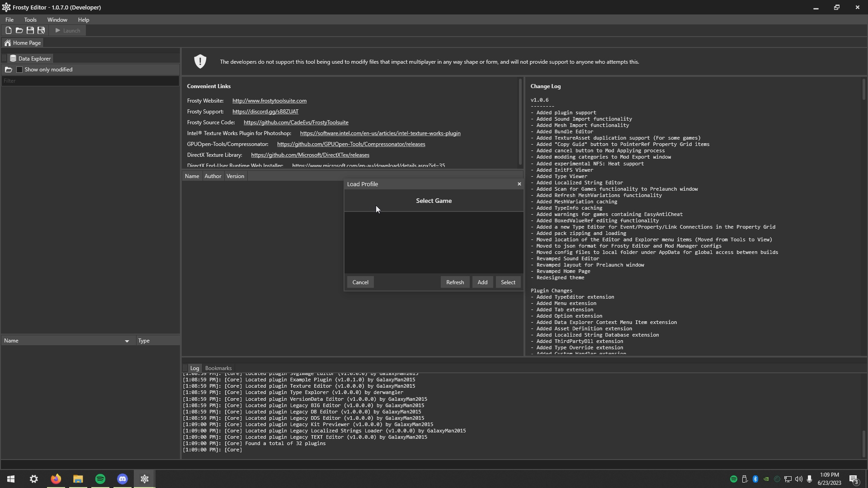This screenshot has width=868, height=488.
Task: Open the Frosty Source Code GitHub link
Action: point(296,122)
